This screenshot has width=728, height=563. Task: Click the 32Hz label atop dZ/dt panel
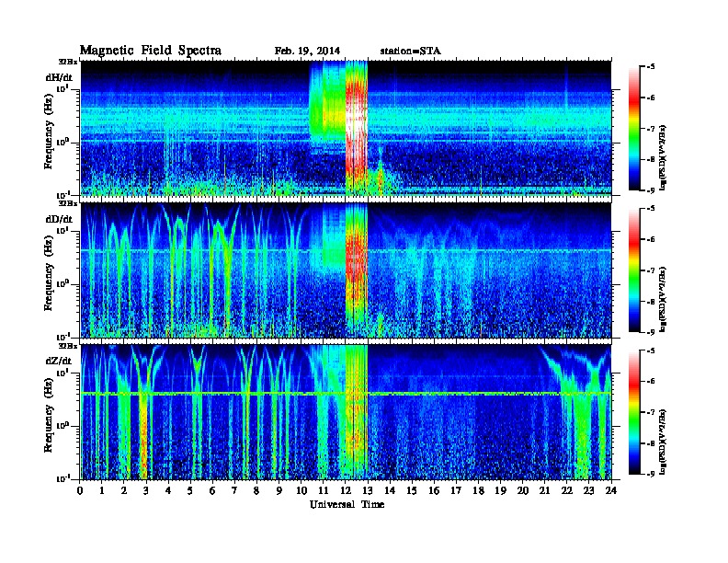point(68,346)
